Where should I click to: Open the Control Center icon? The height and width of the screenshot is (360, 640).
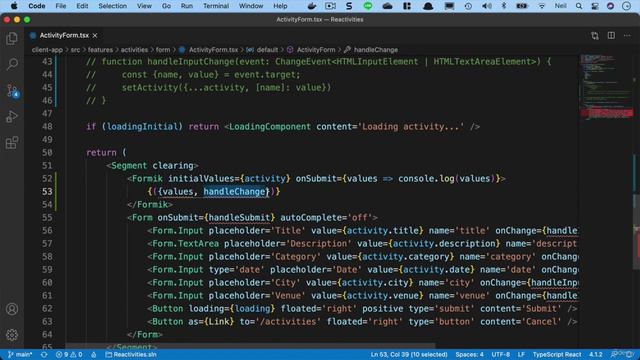click(595, 6)
